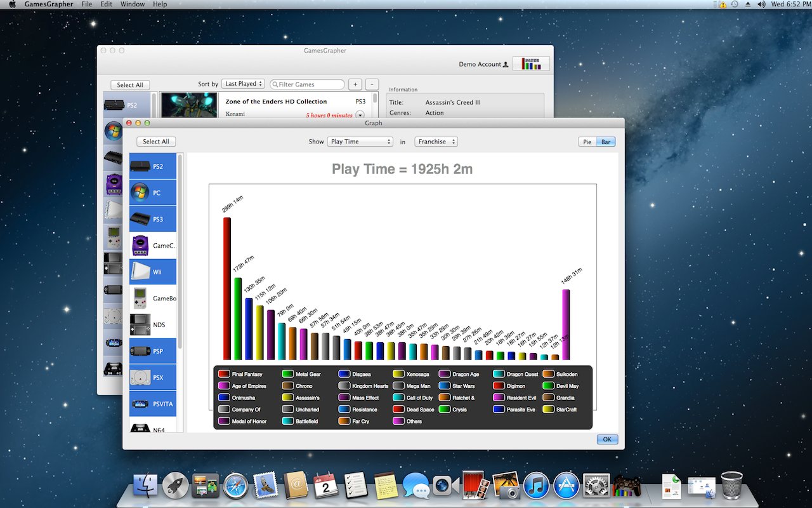Click the Disgaea blue legend swatch
812x508 pixels.
pos(344,374)
